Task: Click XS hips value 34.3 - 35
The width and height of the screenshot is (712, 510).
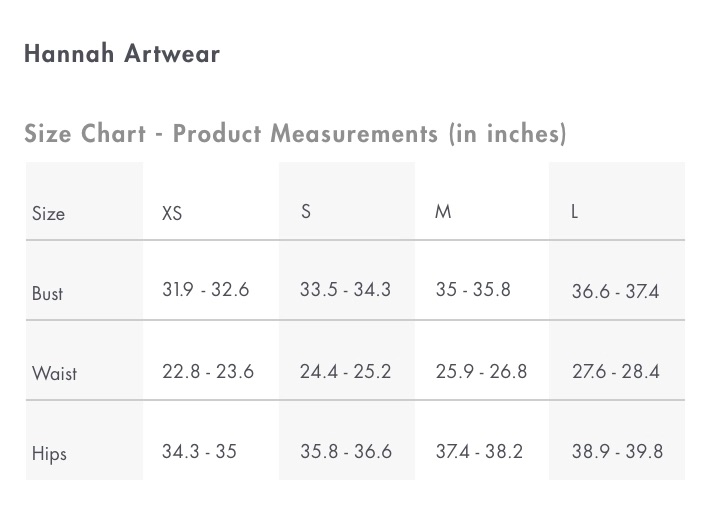Action: pos(199,451)
